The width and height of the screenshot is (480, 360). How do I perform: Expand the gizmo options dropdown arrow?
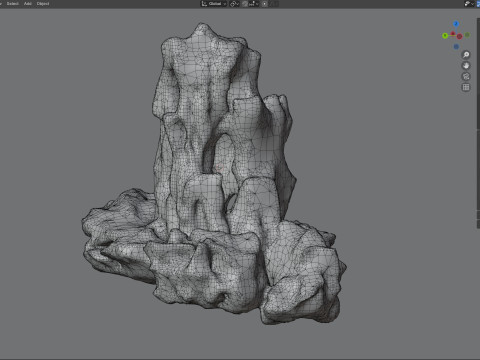coord(473,4)
